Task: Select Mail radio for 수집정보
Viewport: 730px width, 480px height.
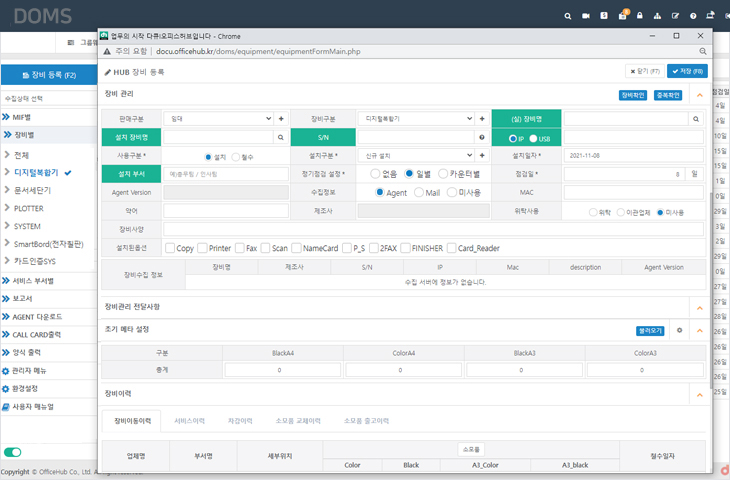Action: click(x=419, y=192)
